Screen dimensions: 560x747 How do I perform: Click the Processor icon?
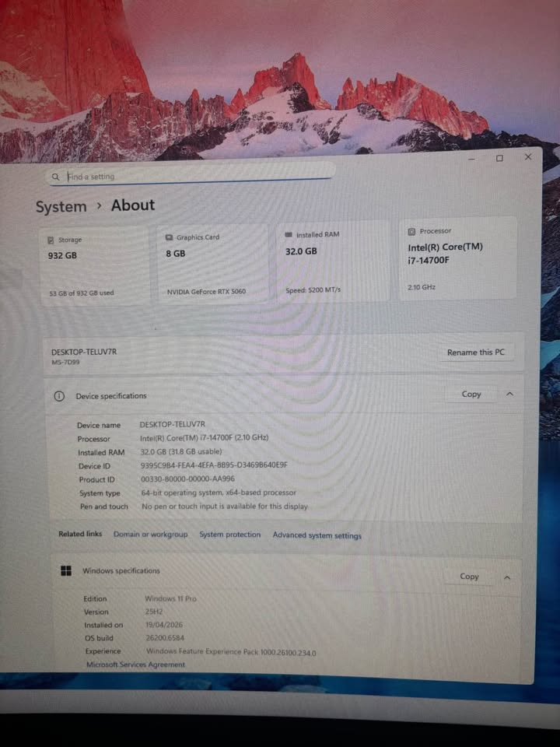pyautogui.click(x=412, y=232)
